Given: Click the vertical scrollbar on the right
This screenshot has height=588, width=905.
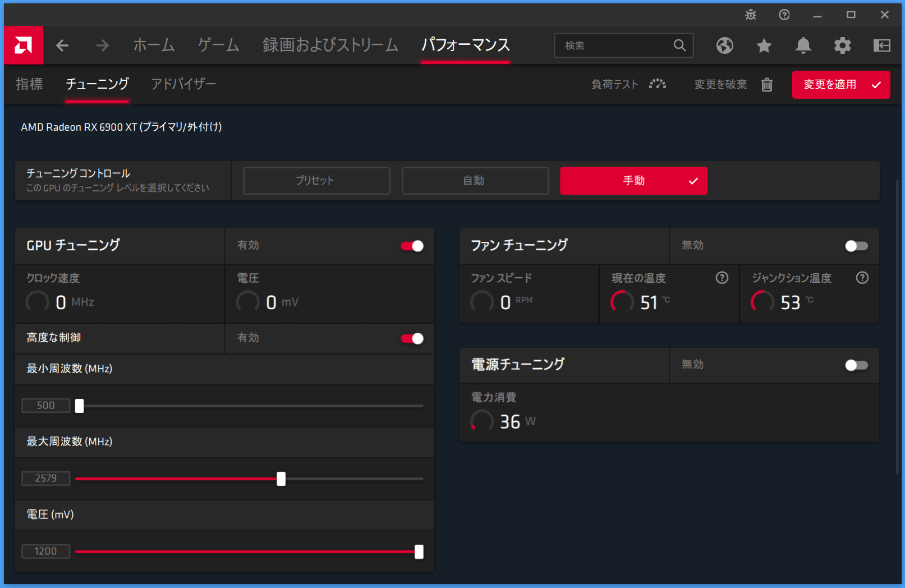Looking at the screenshot, I should [897, 328].
